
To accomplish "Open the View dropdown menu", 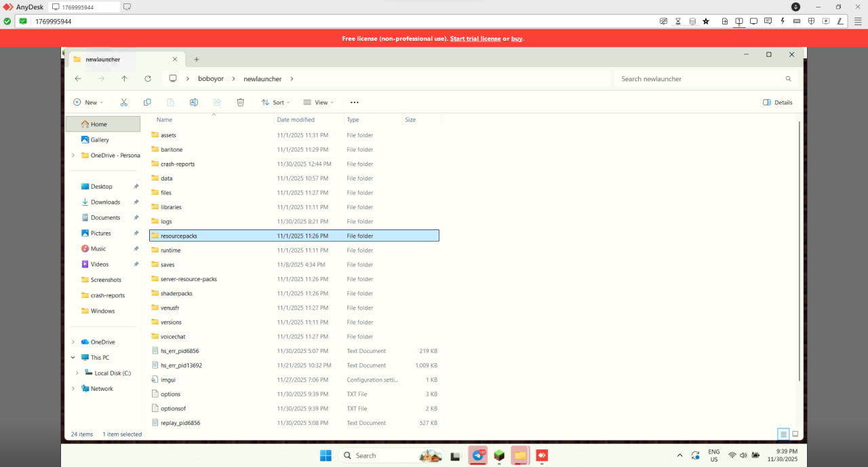I will (319, 102).
